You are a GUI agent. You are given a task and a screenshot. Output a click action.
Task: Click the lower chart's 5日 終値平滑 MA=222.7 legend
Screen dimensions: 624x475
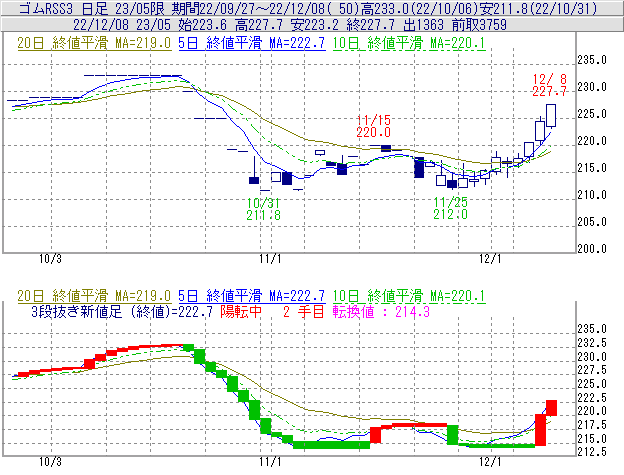coord(252,296)
